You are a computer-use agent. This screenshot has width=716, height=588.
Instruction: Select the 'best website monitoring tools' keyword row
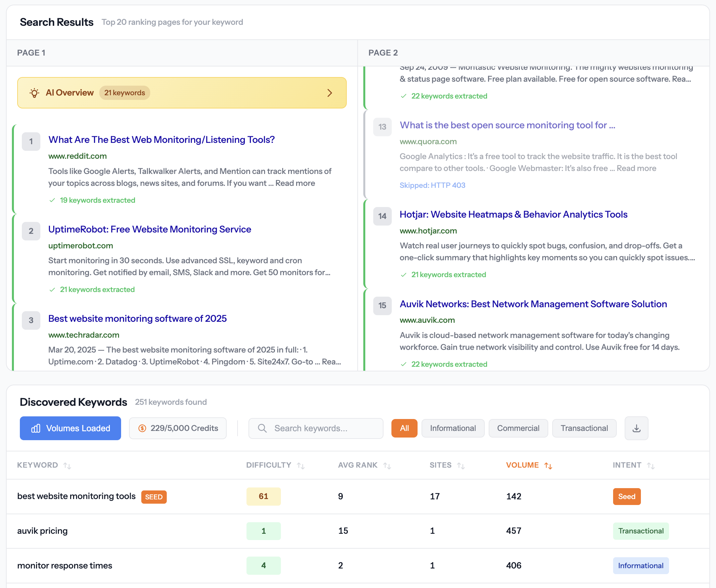pyautogui.click(x=358, y=496)
